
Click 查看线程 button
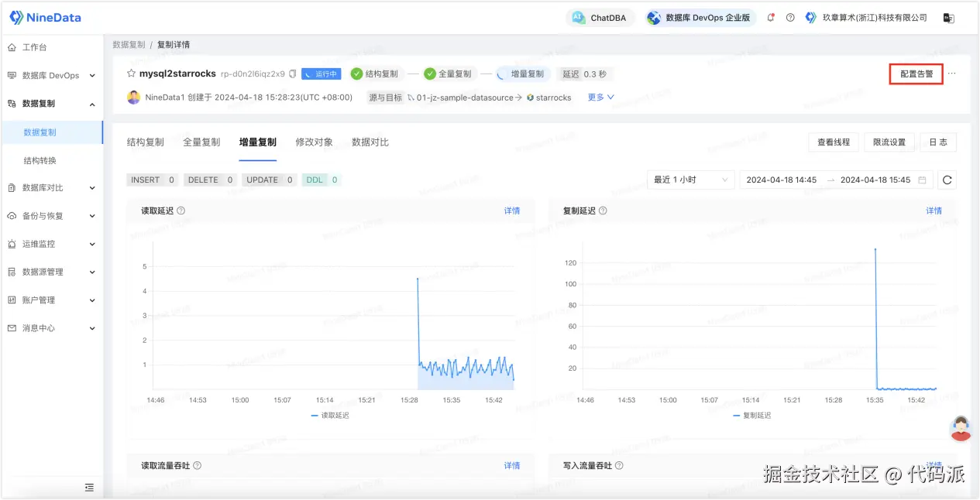click(x=834, y=142)
